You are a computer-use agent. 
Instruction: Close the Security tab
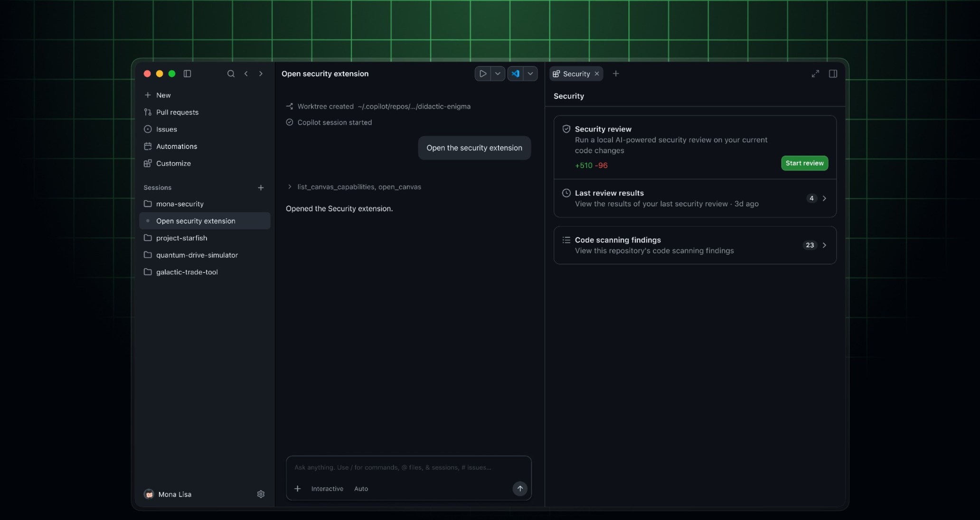coord(597,74)
